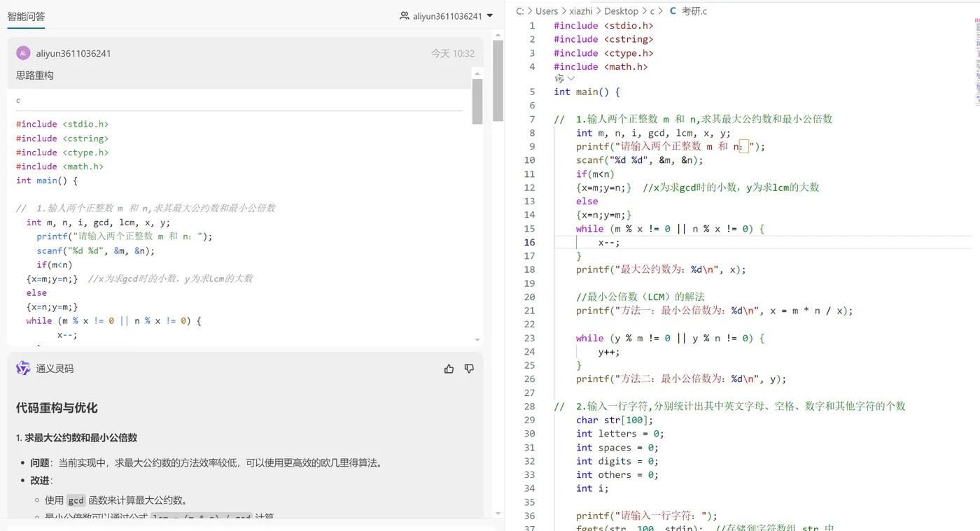Click the code block's vertical scrollbar thumb
The image size is (980, 531).
tap(477, 101)
